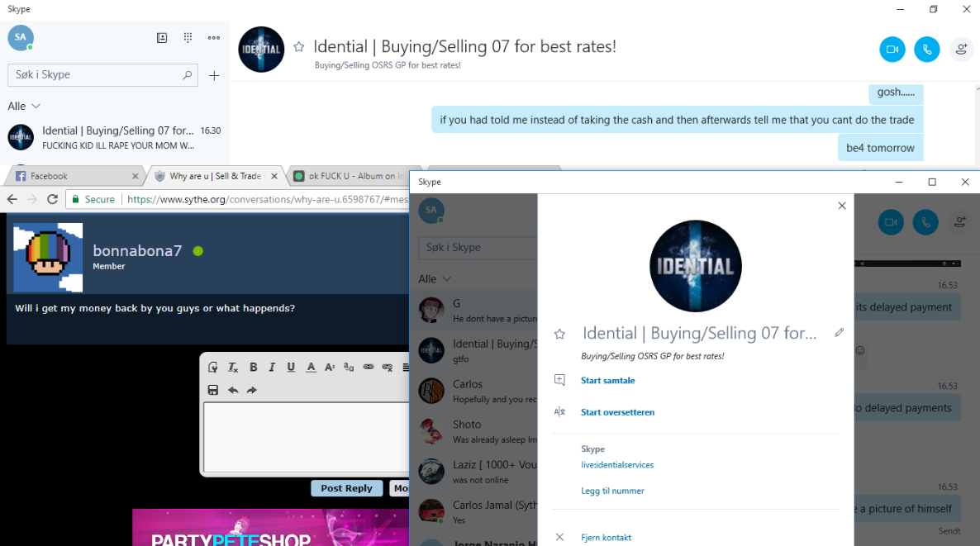980x546 pixels.
Task: Undo in reply editor
Action: click(x=233, y=390)
